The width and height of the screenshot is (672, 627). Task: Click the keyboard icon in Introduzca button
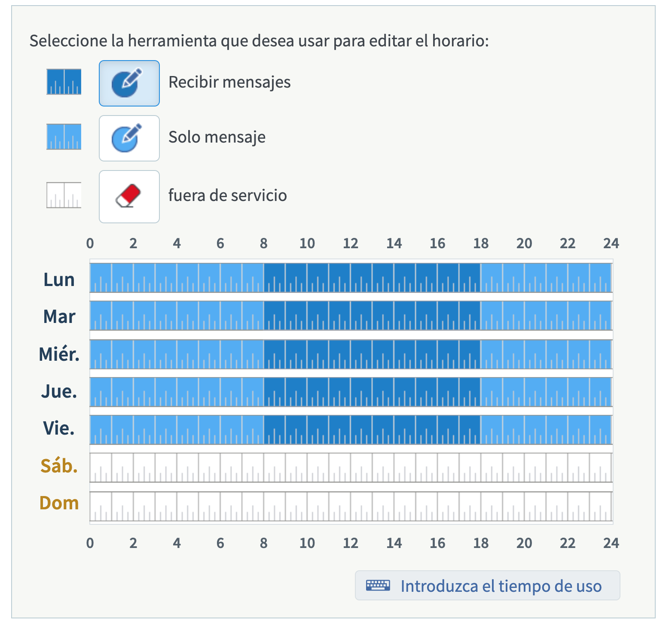pyautogui.click(x=378, y=585)
